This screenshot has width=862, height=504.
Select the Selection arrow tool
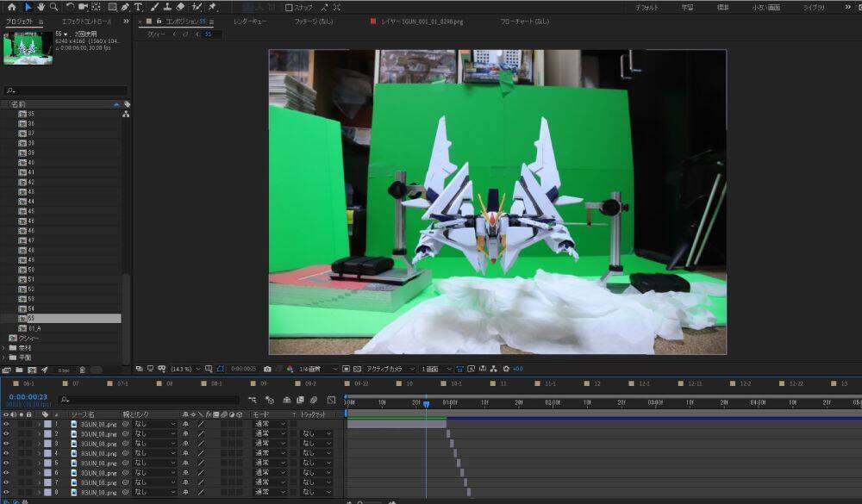[x=28, y=7]
